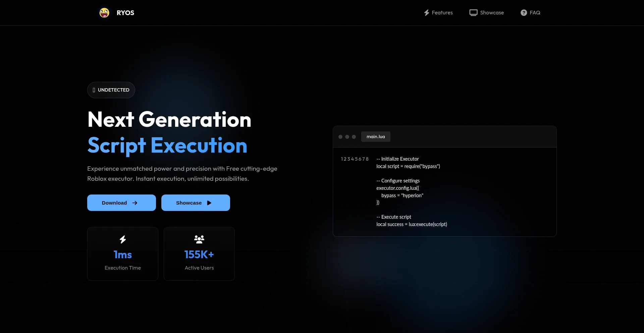Click the Execution Time stat card

point(123,254)
